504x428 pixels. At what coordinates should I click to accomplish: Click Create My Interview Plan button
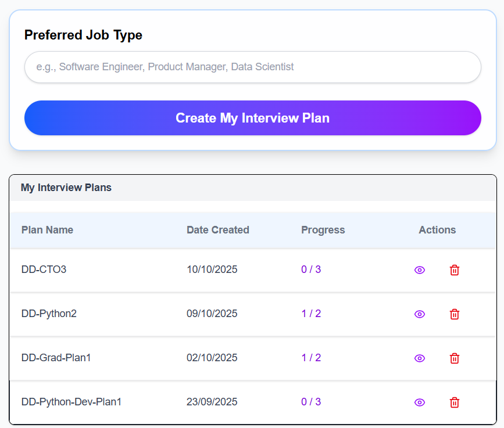coord(252,118)
